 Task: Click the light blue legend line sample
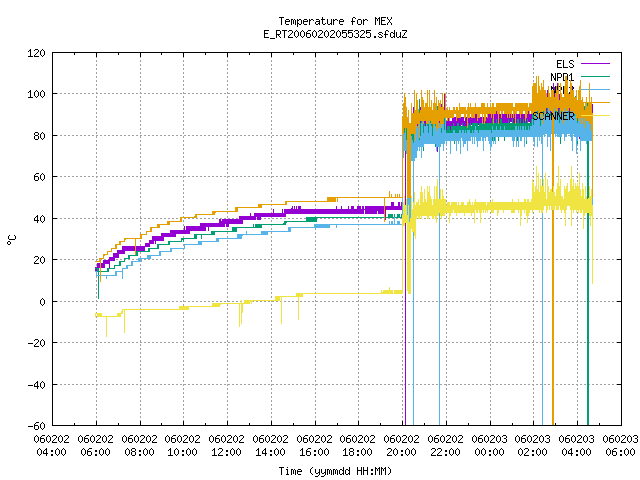click(595, 89)
